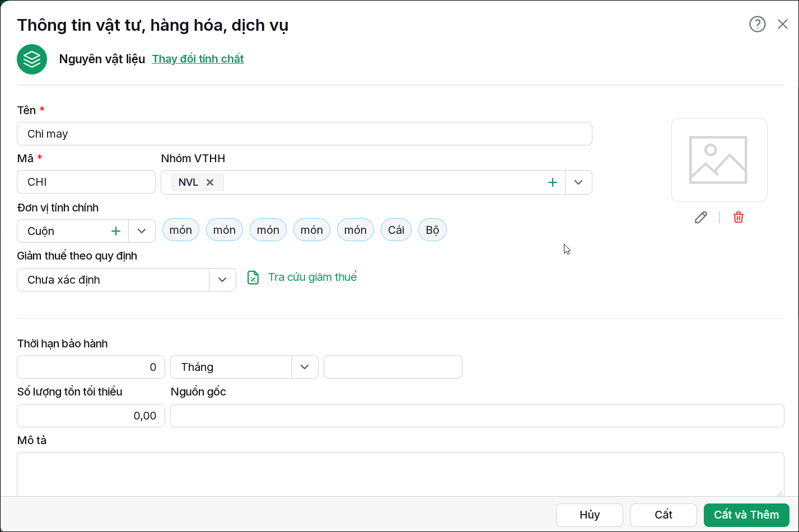
Task: Select the Cái unit chip
Action: [x=396, y=230]
